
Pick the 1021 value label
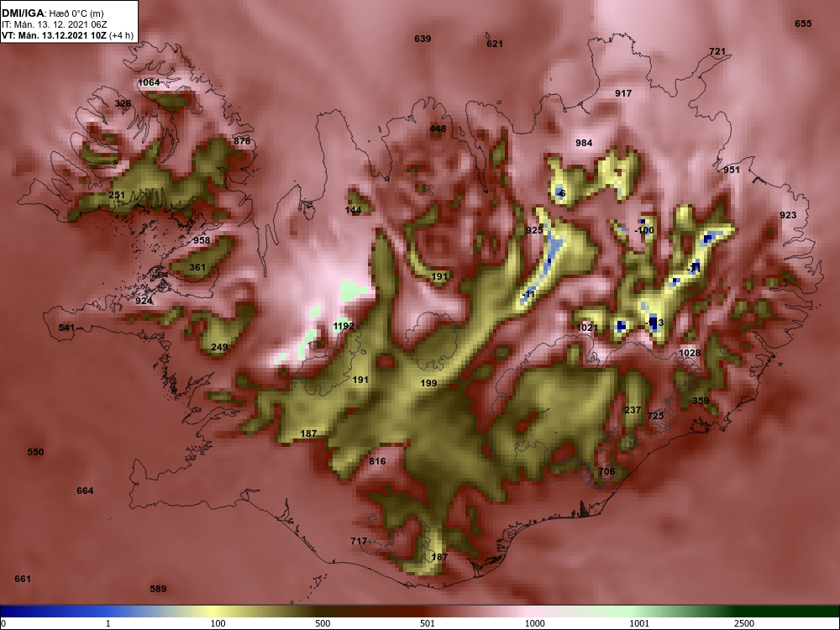point(587,328)
